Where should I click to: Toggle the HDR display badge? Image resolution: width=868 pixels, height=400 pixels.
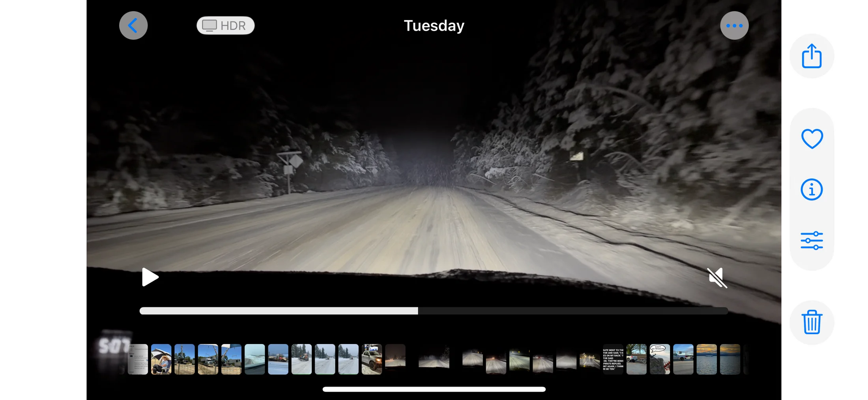point(225,26)
